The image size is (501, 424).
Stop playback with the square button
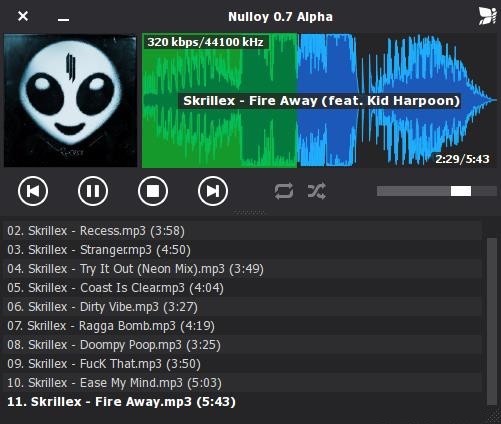(x=153, y=191)
